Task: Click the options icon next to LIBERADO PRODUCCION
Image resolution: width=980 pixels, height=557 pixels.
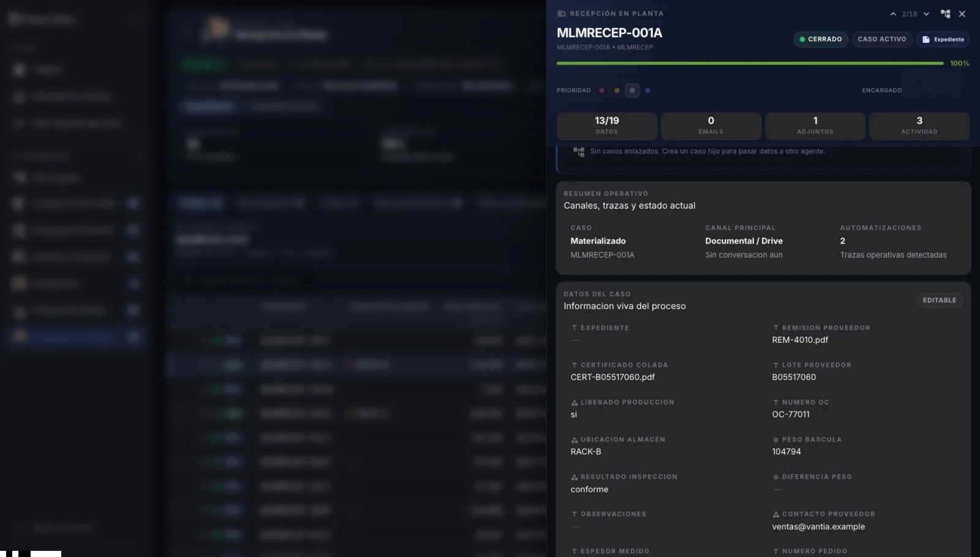Action: pos(575,403)
